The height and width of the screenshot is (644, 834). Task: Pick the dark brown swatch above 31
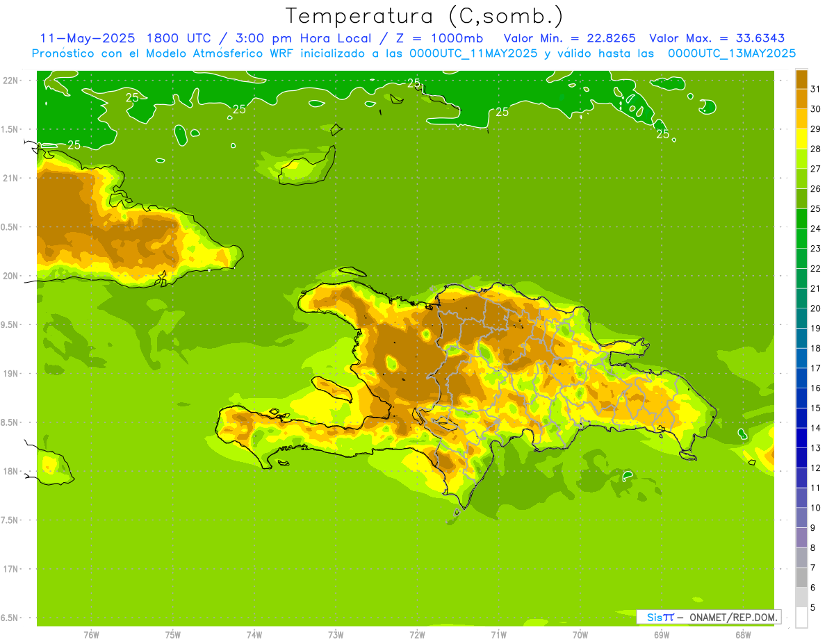coord(801,79)
